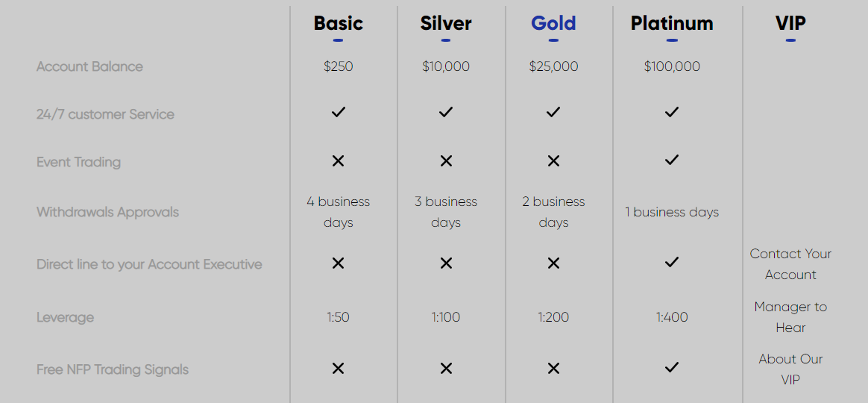Click the Silver column Free NFP Signals cross
The height and width of the screenshot is (403, 868).
pyautogui.click(x=446, y=368)
